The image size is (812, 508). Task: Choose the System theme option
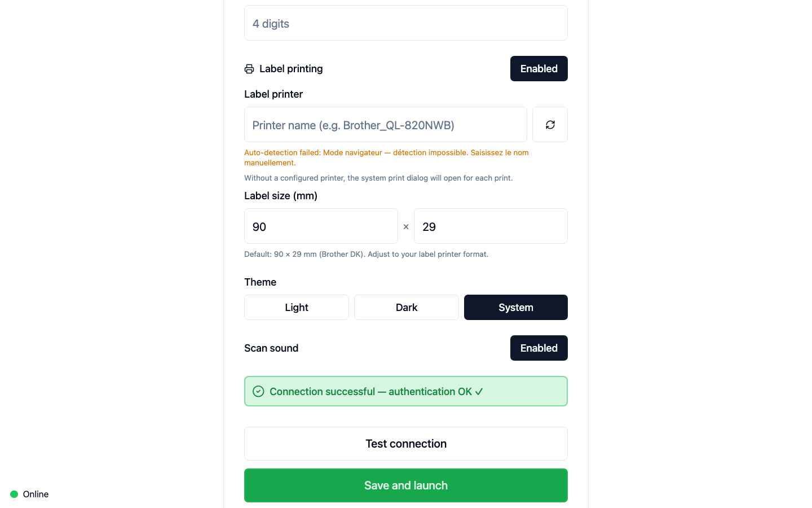[515, 308]
